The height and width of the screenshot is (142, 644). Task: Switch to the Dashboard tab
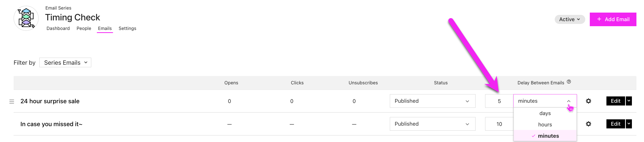tap(58, 28)
